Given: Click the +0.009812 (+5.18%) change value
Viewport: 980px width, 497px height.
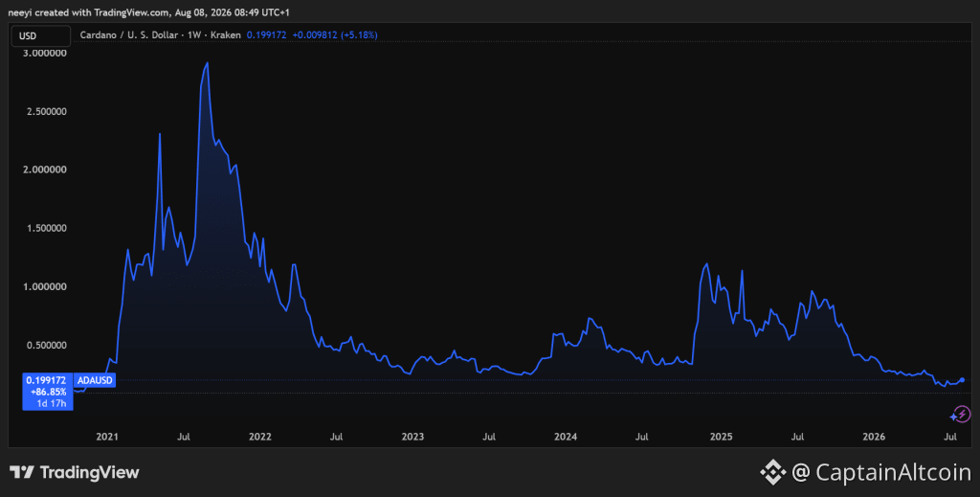Looking at the screenshot, I should [335, 35].
